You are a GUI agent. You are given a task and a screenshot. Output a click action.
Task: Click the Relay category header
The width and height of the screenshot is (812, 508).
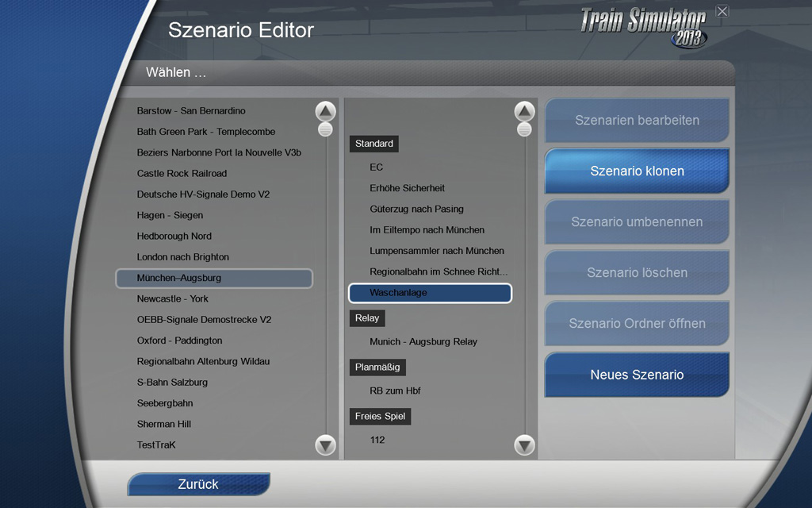click(x=367, y=318)
